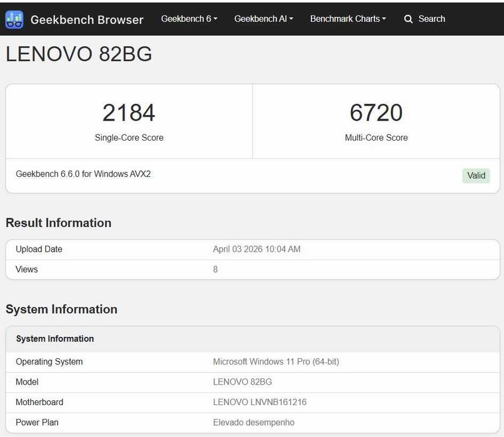Screen dimensions: 504x437
Task: Click the Views row label
Action: coord(27,269)
